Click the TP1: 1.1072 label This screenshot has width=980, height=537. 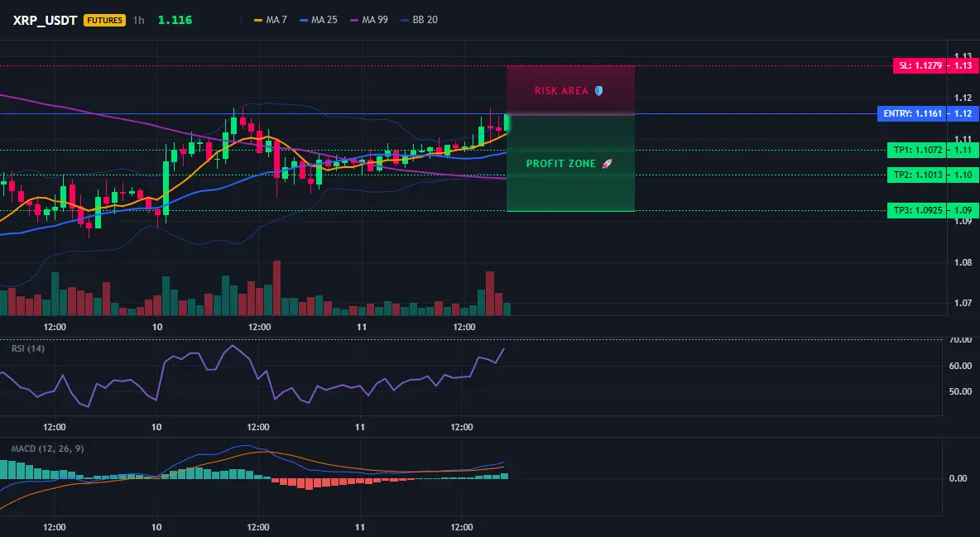coord(917,150)
